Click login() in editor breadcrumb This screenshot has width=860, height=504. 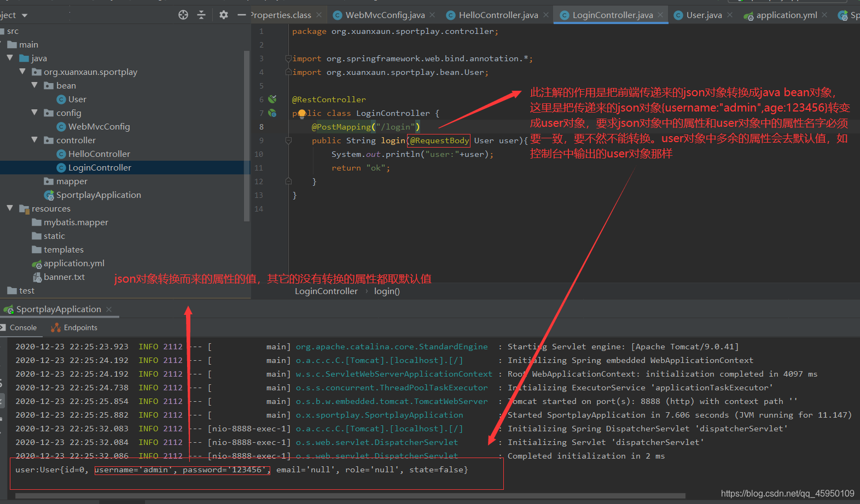pyautogui.click(x=387, y=291)
